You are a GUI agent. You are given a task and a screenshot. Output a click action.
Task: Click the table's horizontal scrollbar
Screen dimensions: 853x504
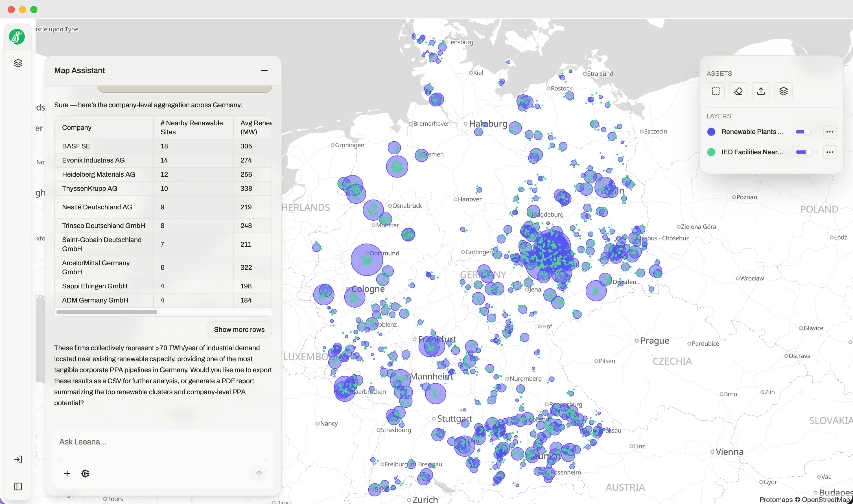tap(107, 312)
